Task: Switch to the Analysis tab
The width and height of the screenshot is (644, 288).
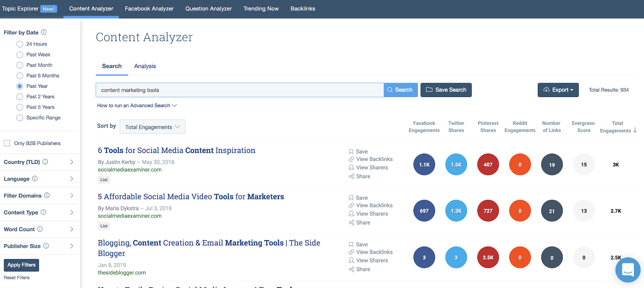Action: coord(145,66)
